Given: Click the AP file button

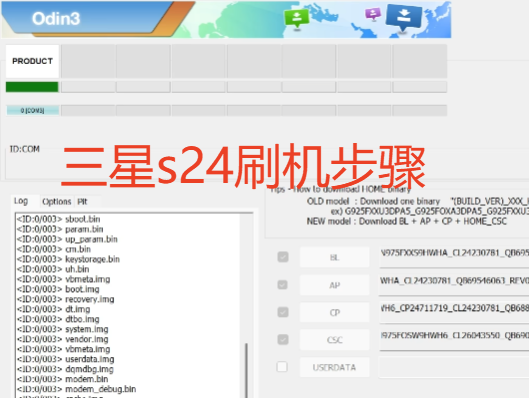Looking at the screenshot, I should click(334, 285).
